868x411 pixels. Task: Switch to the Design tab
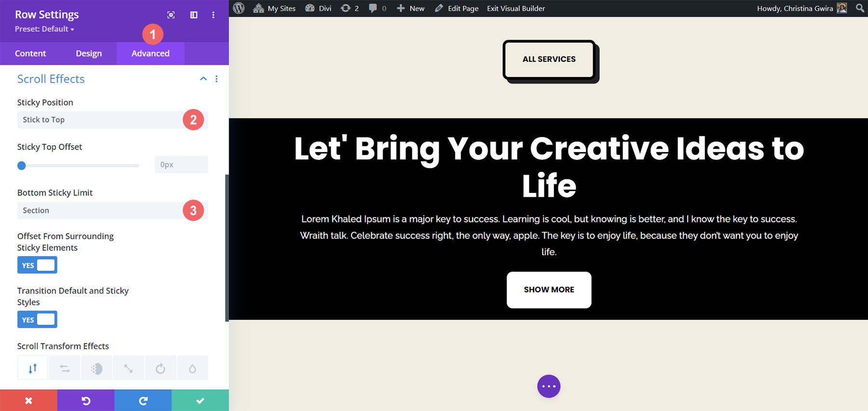(89, 54)
